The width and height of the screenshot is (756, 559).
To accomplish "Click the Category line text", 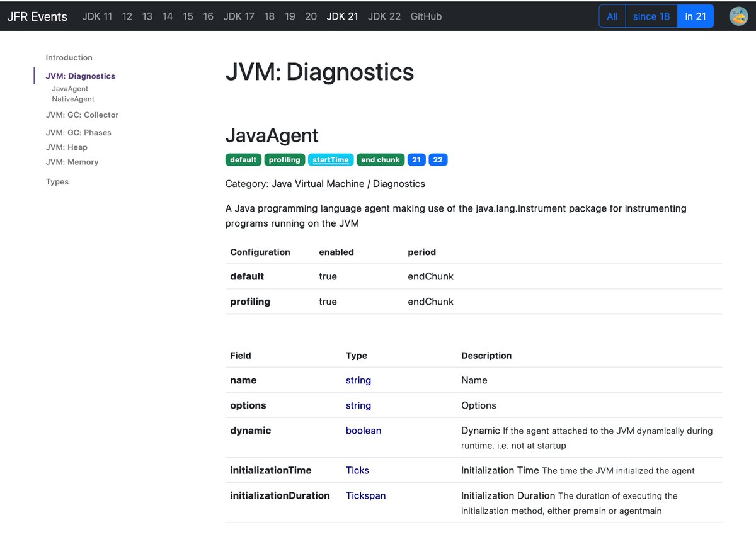I will coord(325,184).
